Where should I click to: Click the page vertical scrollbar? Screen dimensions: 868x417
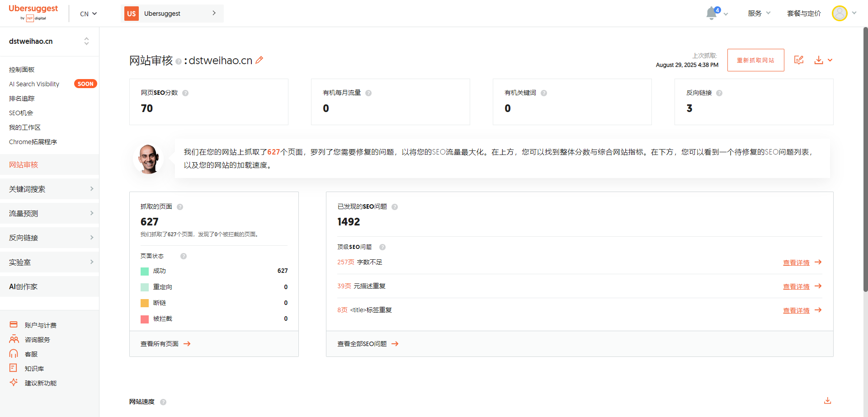click(865, 159)
